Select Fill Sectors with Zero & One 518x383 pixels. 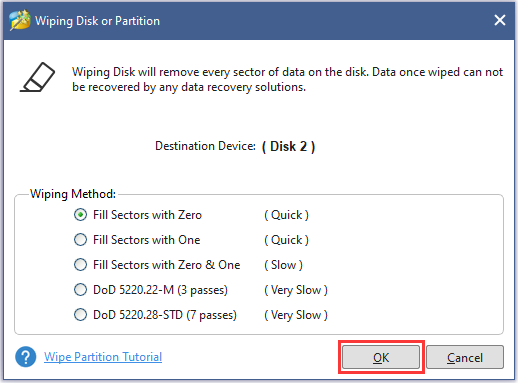[x=157, y=265]
